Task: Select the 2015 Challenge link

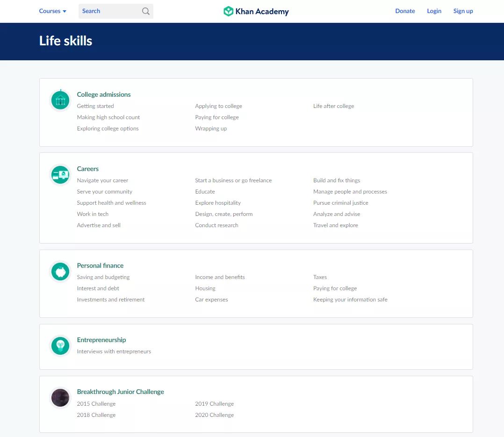Action: (x=96, y=404)
